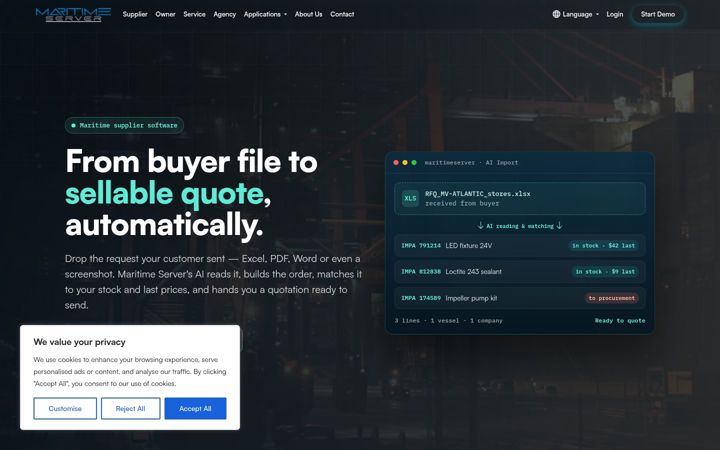Click the green window dot in AI Import card
720x450 pixels.
click(414, 163)
